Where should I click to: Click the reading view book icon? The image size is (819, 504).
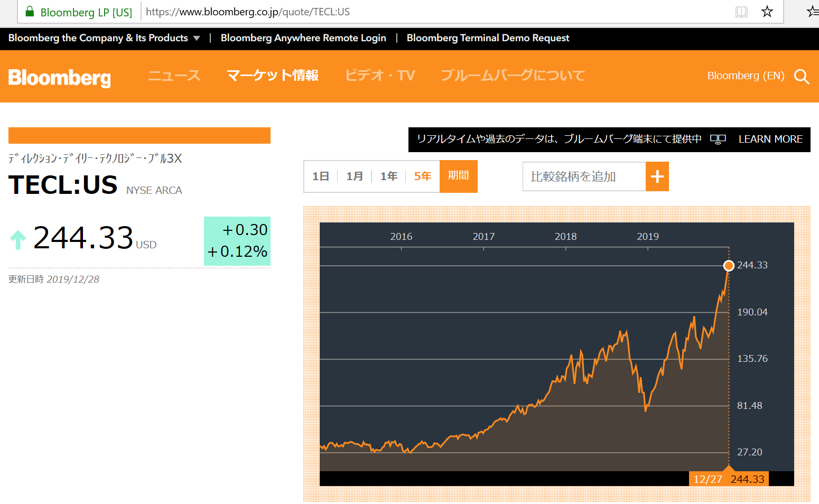tap(741, 12)
